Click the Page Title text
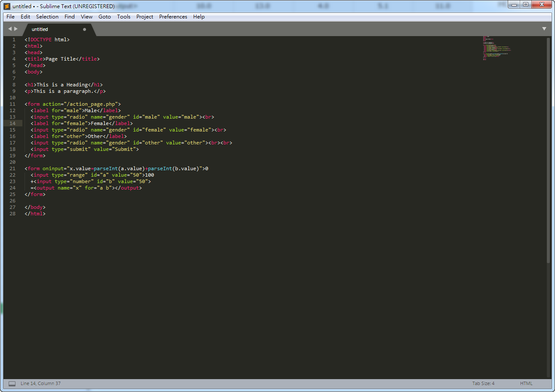555x392 pixels. click(x=61, y=59)
